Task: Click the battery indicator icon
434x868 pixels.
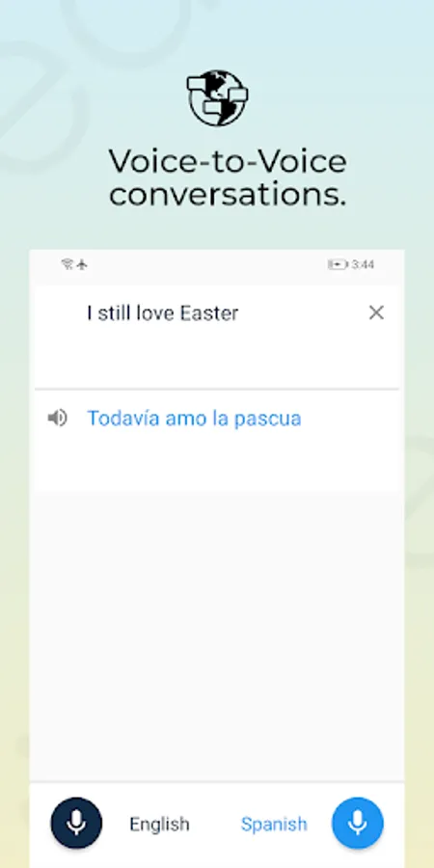Action: point(338,264)
